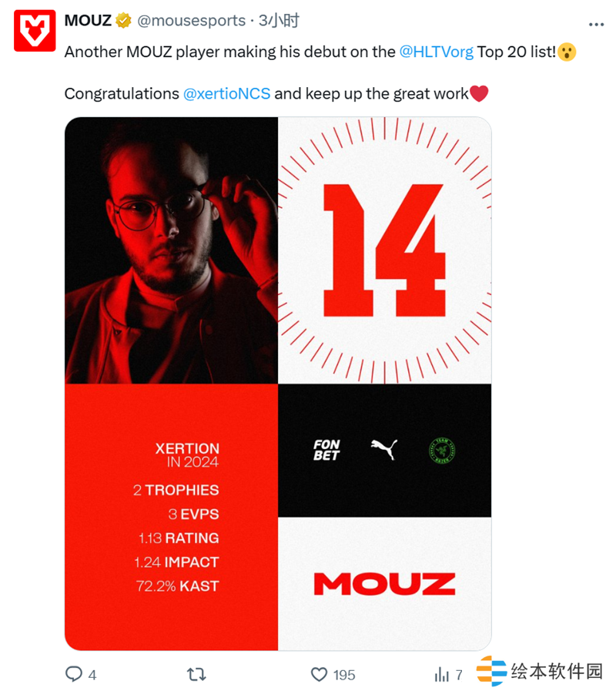
Task: Click the large red number 14
Action: tap(385, 250)
